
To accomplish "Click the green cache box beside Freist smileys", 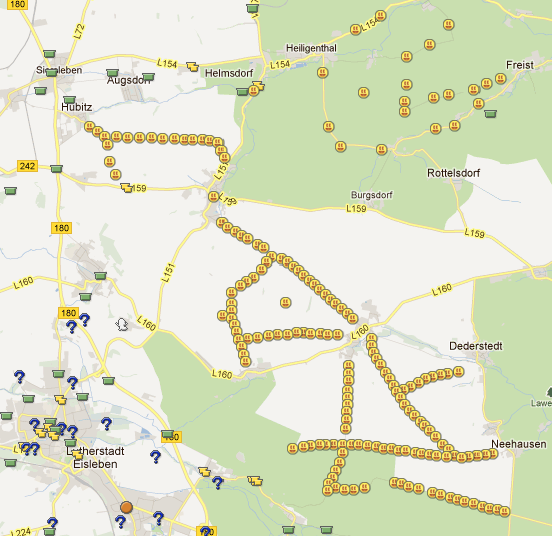I will click(x=490, y=114).
